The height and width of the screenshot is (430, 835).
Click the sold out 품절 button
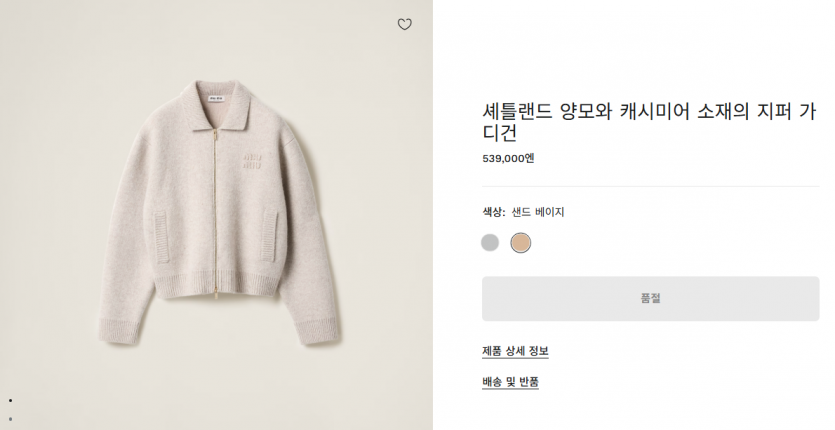click(x=650, y=299)
